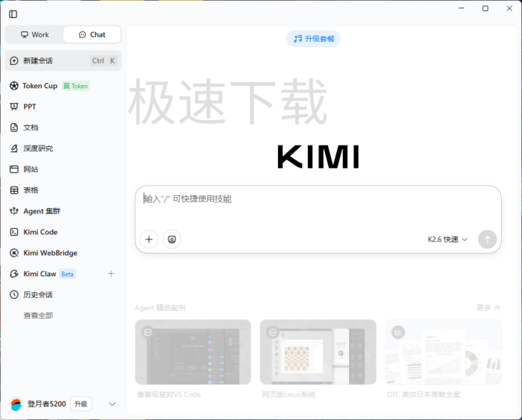The image size is (522, 420).
Task: Open 历史会话 chat history
Action: [63, 295]
